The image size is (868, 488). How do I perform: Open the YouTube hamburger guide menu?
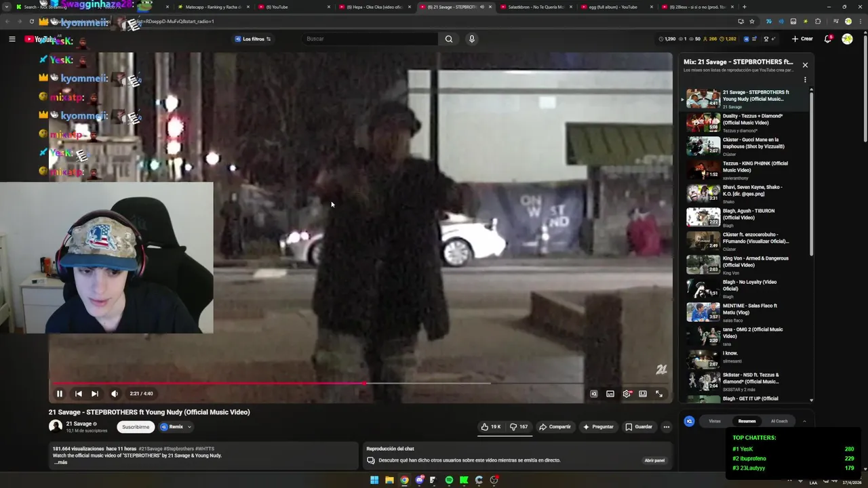point(12,39)
